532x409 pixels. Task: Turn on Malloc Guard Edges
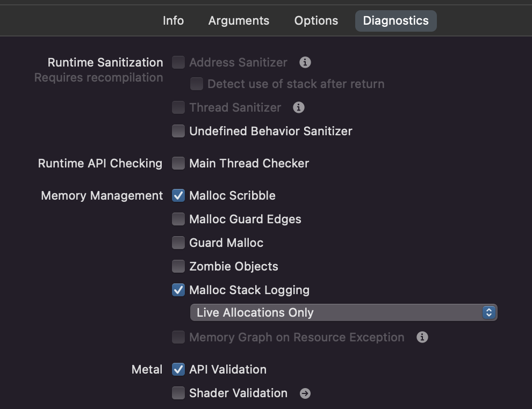click(178, 219)
